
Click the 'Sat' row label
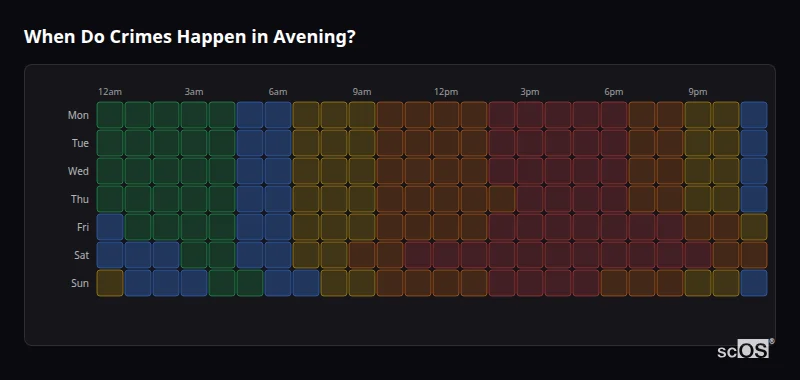(x=82, y=256)
